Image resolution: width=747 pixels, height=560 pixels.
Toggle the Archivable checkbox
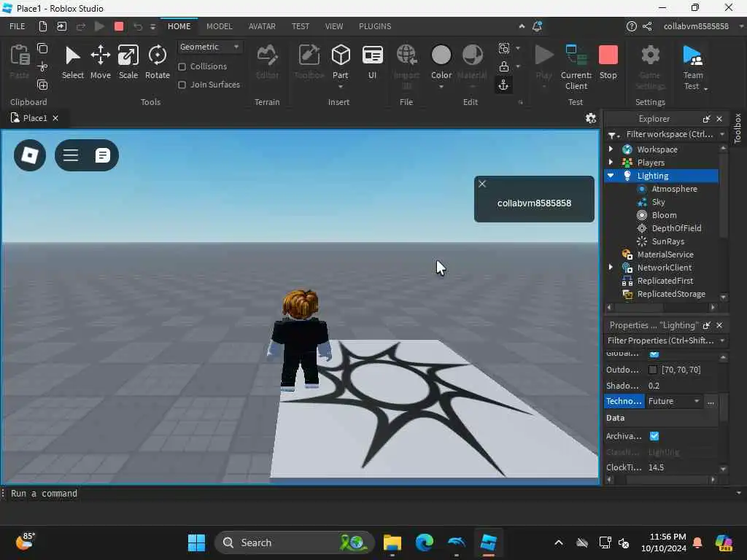654,436
